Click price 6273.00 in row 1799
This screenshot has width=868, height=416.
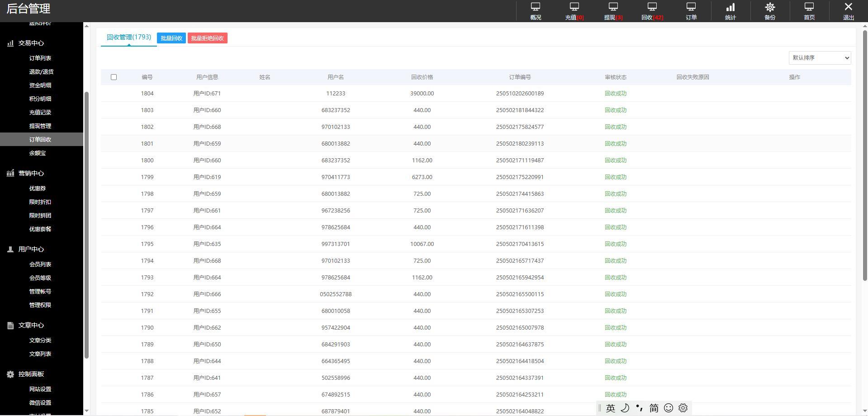click(x=422, y=177)
